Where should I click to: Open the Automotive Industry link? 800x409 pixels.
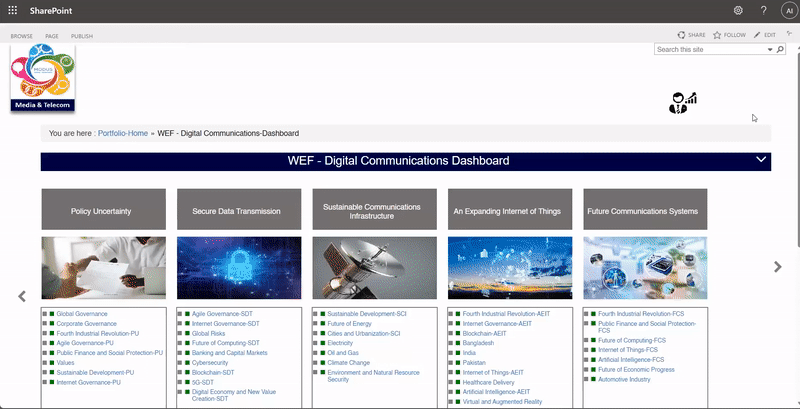click(624, 379)
